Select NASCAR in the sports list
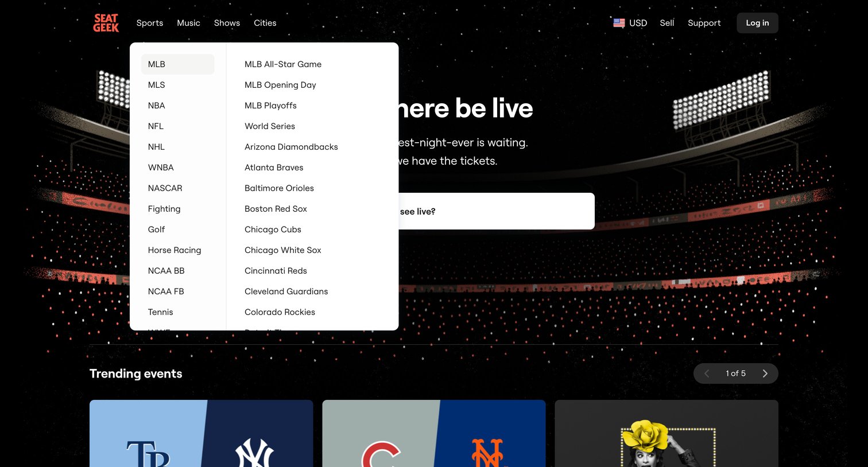 click(x=178, y=188)
